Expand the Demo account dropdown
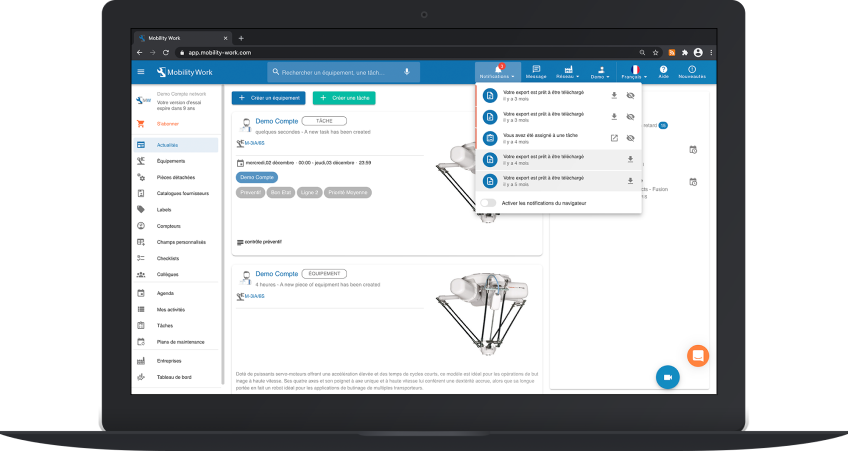Screen dimensions: 848x451 click(x=600, y=72)
